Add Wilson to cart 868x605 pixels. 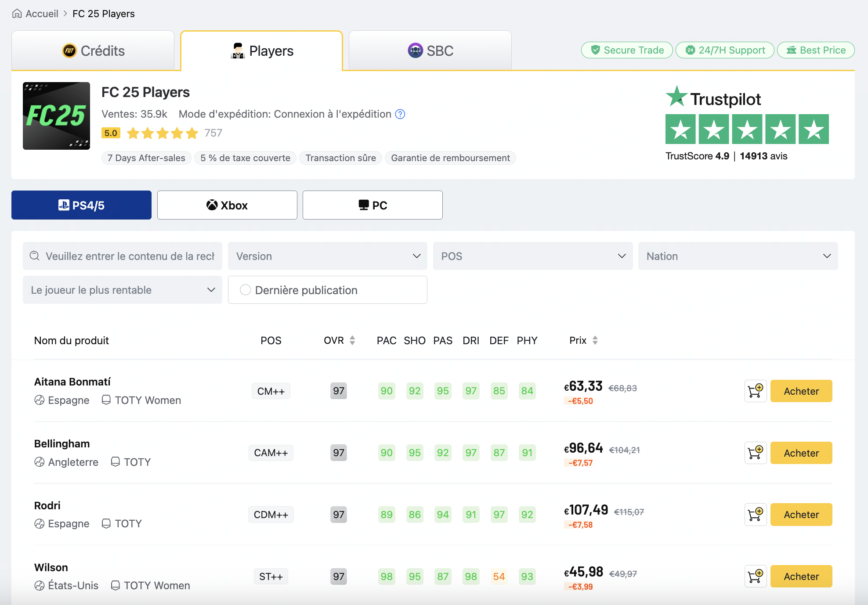756,576
